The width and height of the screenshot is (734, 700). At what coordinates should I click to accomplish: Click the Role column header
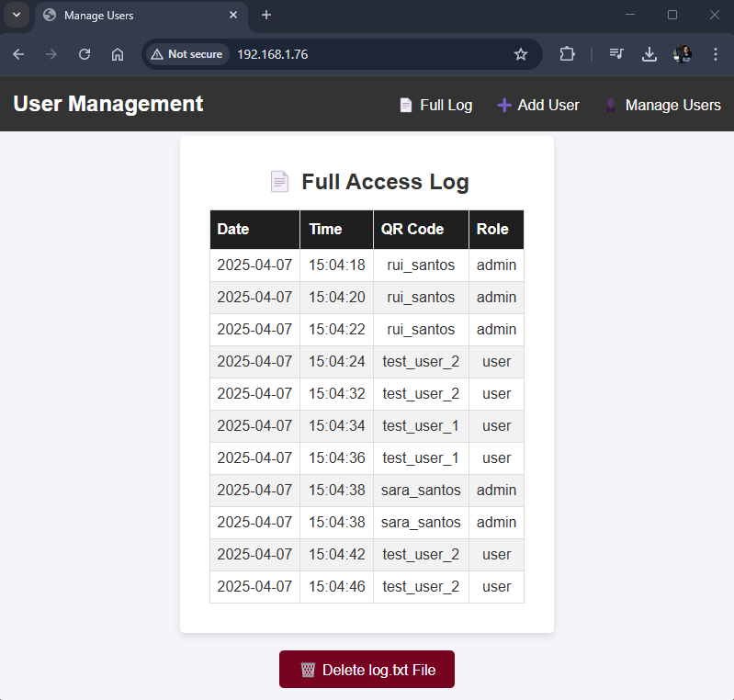(496, 230)
